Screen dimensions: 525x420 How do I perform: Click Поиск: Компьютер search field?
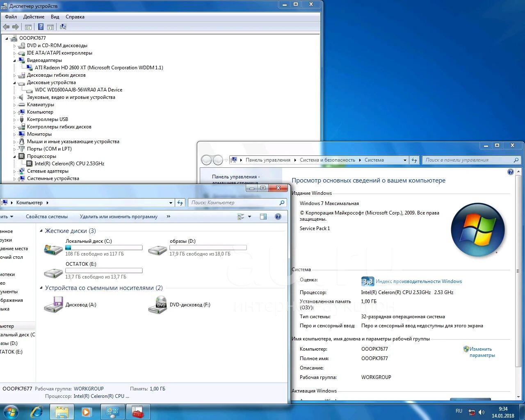tap(237, 203)
